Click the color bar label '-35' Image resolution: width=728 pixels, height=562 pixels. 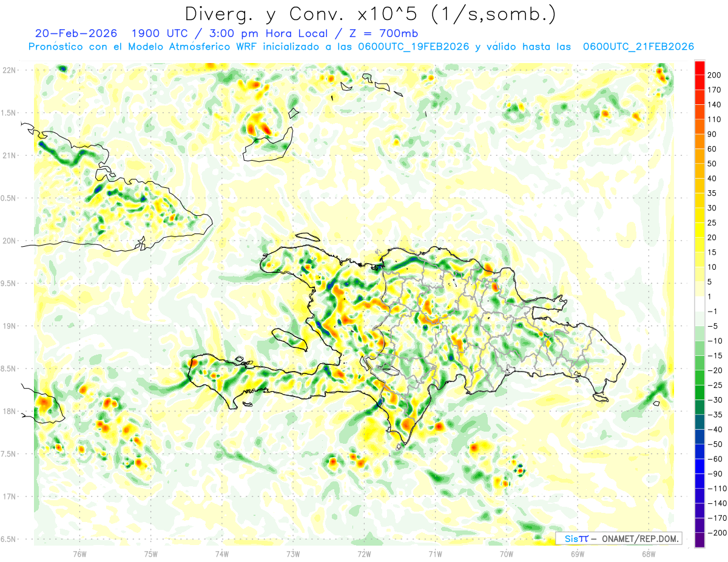(715, 415)
